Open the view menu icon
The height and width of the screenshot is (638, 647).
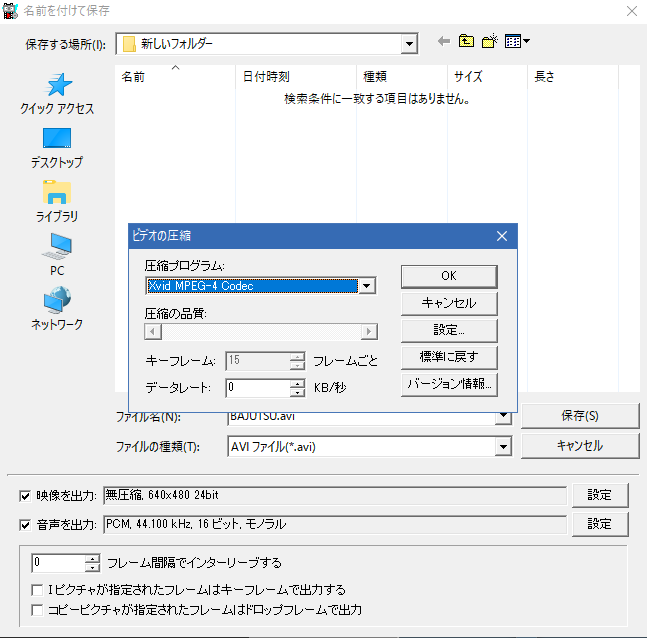[x=517, y=42]
